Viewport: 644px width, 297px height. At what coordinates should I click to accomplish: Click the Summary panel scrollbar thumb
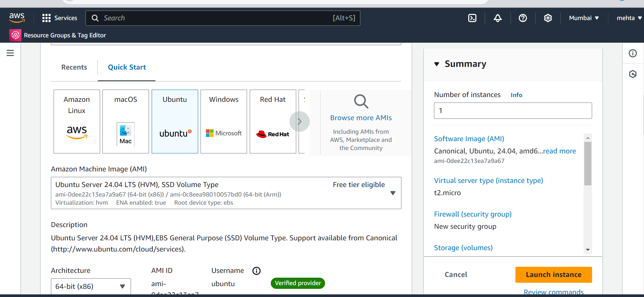point(588,164)
